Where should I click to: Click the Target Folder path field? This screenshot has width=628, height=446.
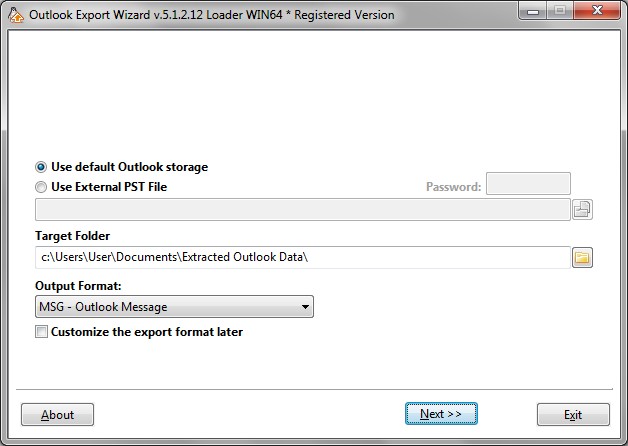click(x=302, y=258)
